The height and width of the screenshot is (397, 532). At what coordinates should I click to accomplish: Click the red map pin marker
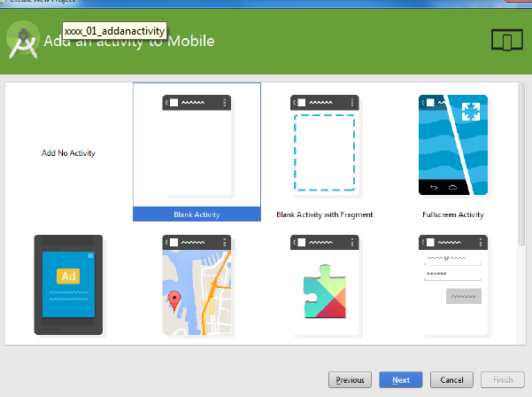tap(174, 301)
